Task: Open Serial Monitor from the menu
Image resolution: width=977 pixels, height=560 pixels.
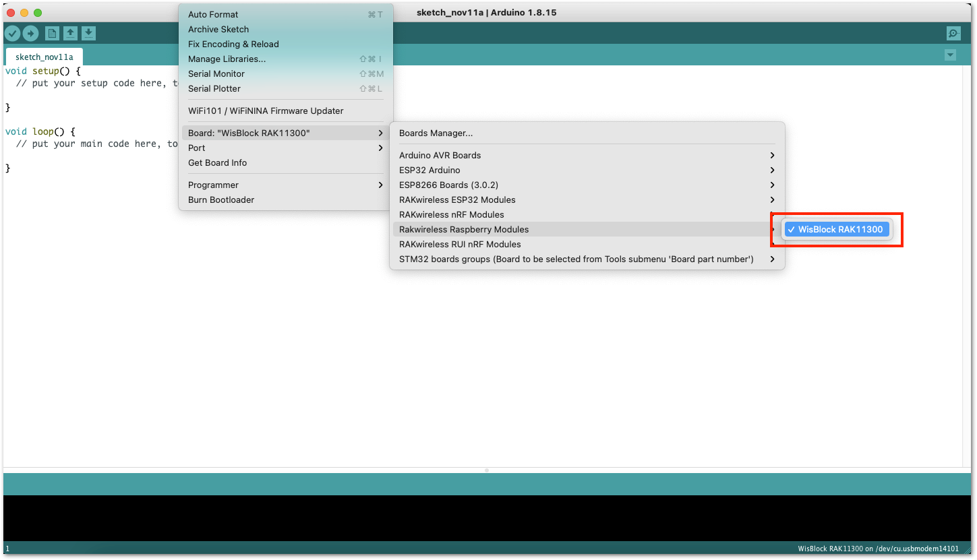Action: click(286, 74)
